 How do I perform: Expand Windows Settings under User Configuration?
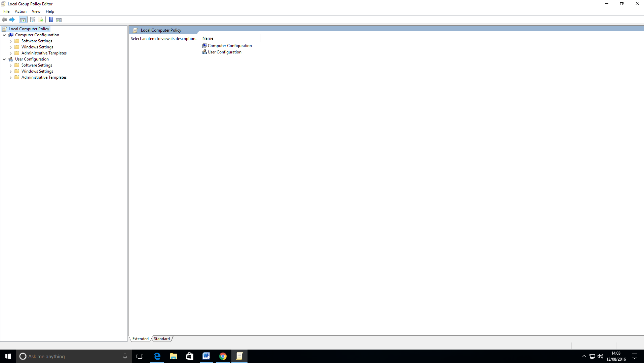tap(11, 71)
